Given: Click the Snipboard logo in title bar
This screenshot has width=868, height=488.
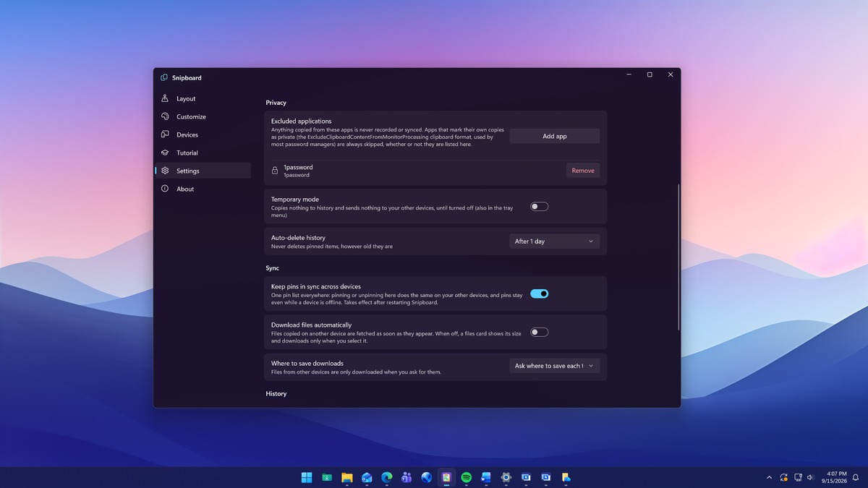Looking at the screenshot, I should [164, 77].
